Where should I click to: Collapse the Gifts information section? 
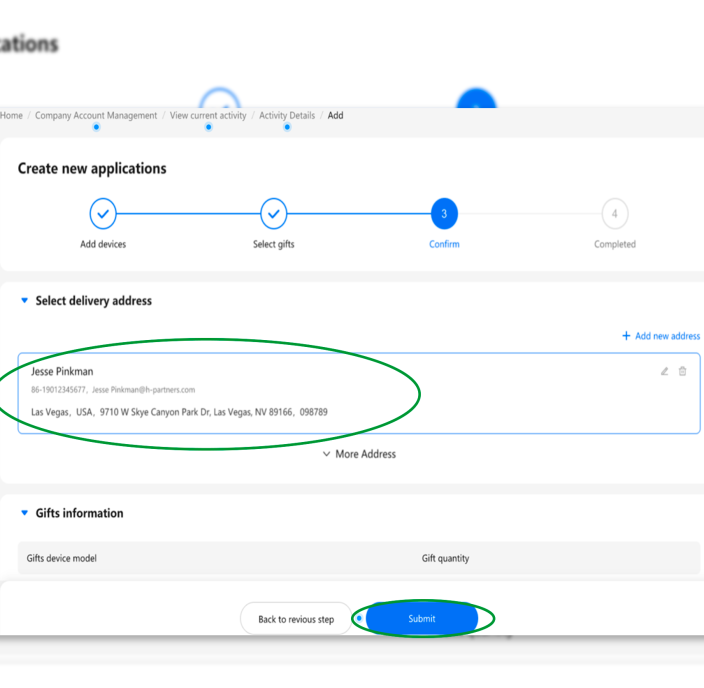point(25,513)
